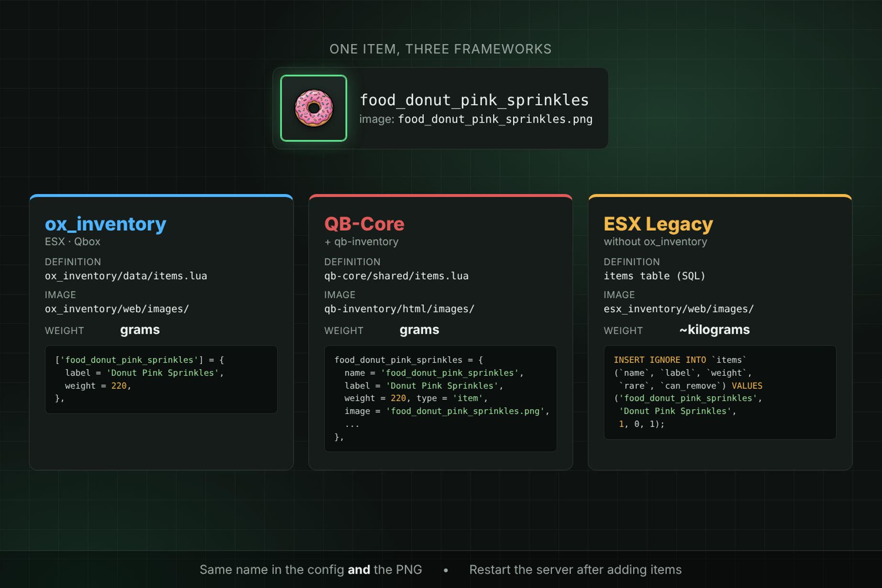Viewport: 882px width, 588px height.
Task: Click the IMAGE label in the QB-Core card
Action: point(340,295)
